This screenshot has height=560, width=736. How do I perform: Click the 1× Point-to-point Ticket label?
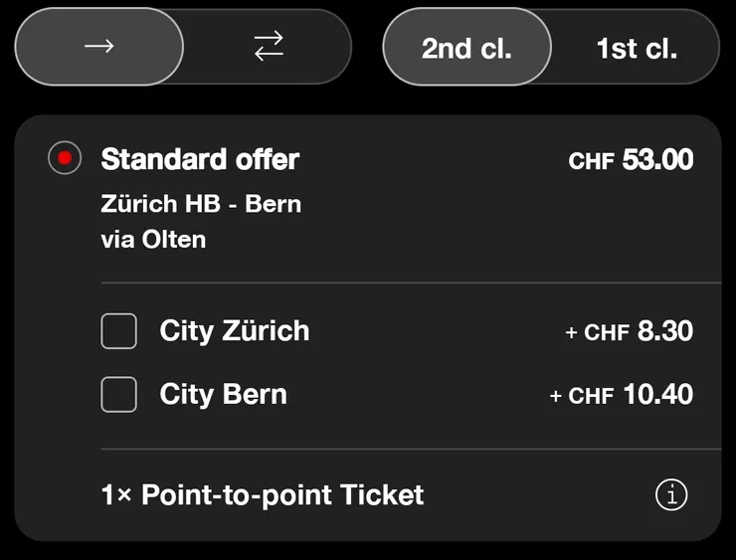[x=263, y=494]
